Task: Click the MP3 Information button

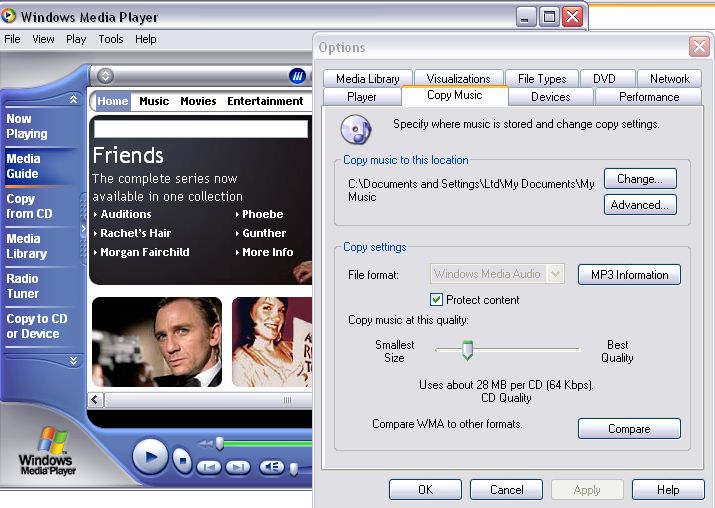Action: 629,275
